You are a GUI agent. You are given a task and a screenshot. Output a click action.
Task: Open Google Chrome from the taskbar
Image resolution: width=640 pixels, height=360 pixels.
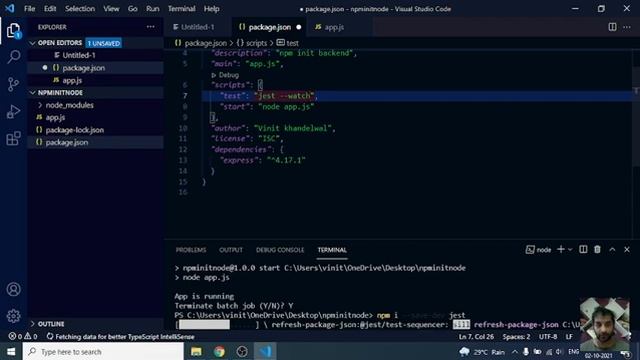219,351
